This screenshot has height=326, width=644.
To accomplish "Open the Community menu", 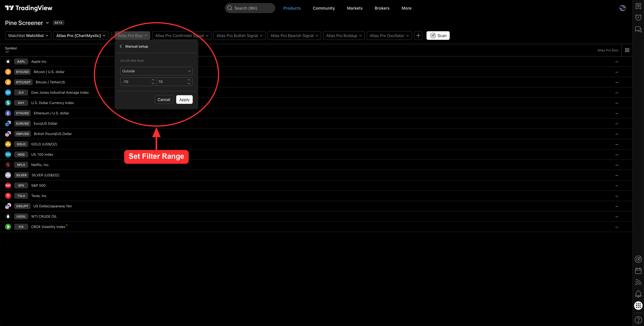I will coord(324,8).
